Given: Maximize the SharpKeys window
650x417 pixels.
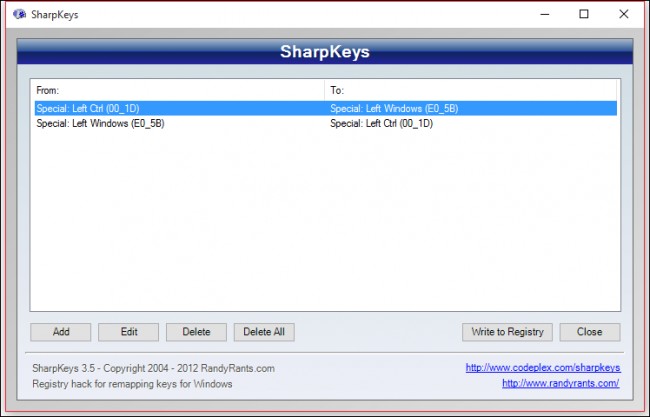Looking at the screenshot, I should [x=584, y=15].
